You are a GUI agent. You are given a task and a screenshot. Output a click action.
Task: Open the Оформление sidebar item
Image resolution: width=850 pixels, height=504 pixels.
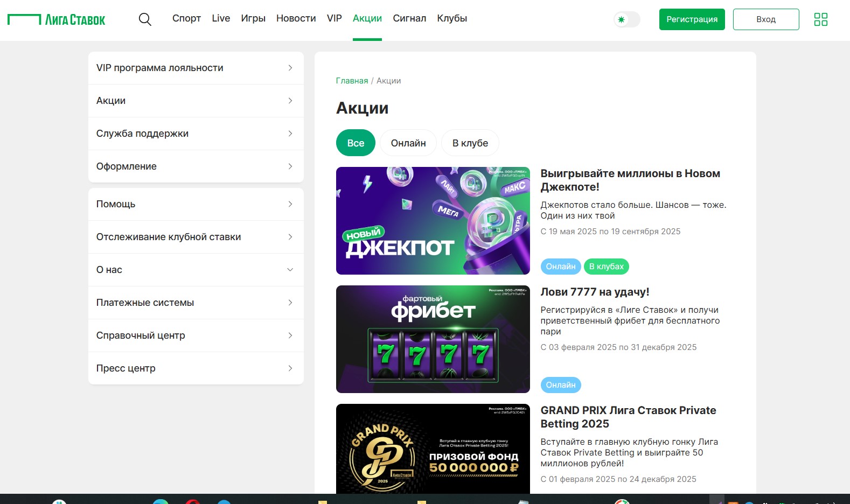pos(196,166)
